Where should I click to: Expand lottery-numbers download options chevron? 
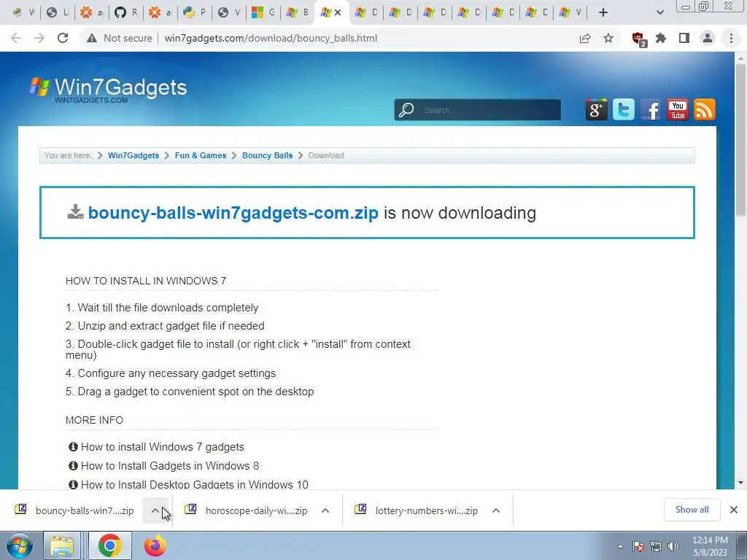click(496, 510)
